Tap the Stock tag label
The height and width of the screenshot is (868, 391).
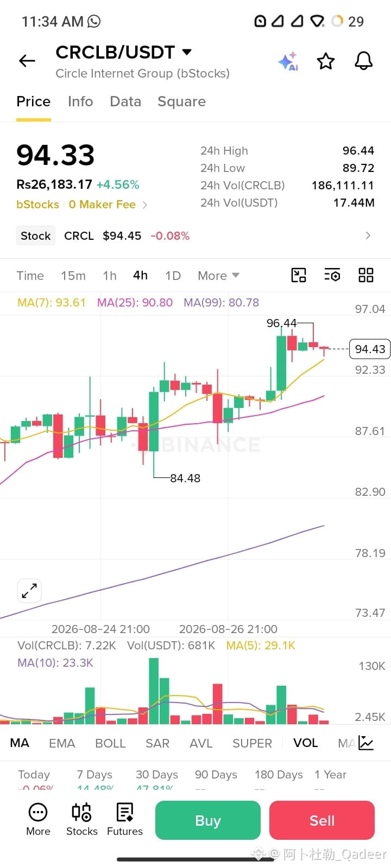tap(36, 235)
